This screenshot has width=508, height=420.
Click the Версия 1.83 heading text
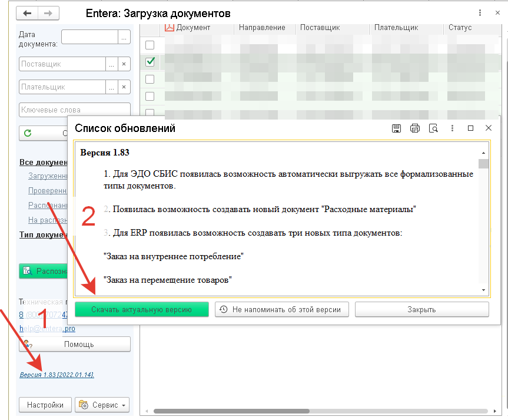point(105,153)
